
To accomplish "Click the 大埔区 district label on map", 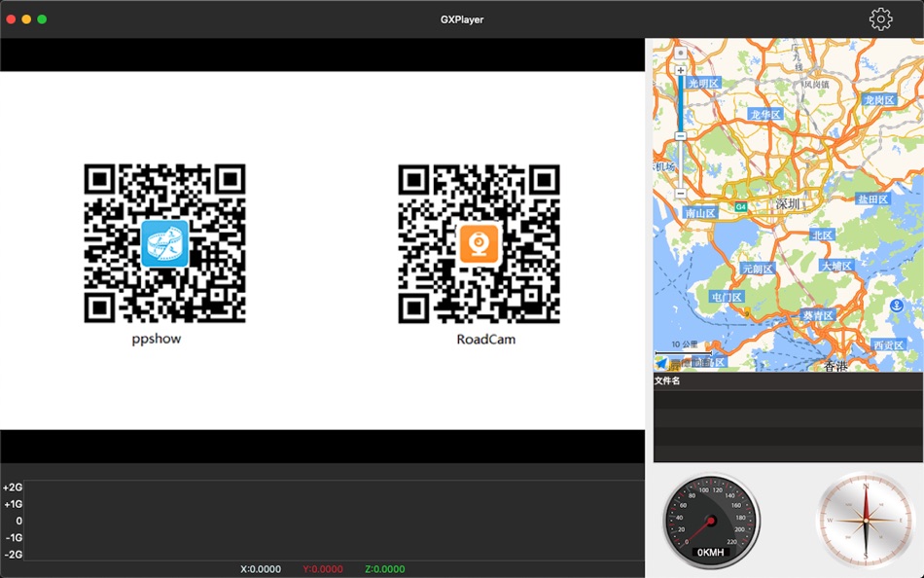I will 836,266.
